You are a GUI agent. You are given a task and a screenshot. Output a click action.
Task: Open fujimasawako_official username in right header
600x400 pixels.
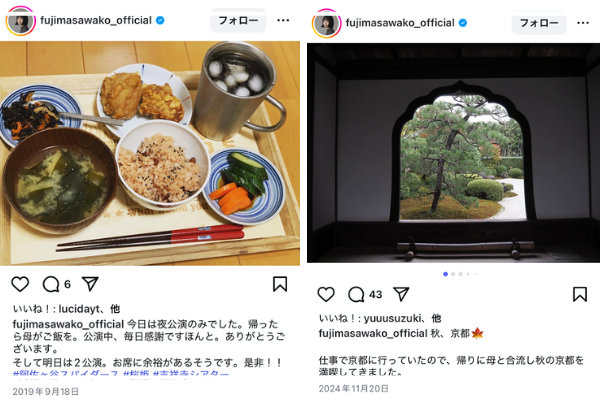(400, 23)
